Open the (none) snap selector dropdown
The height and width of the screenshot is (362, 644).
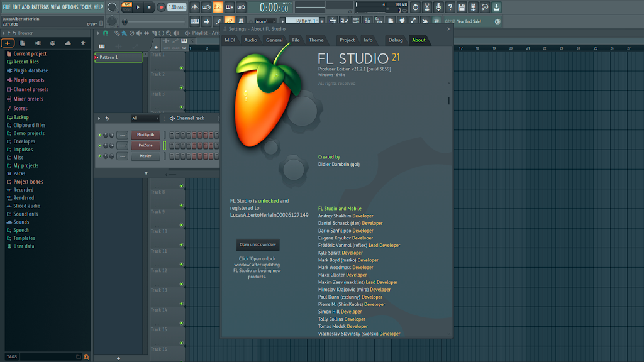265,21
